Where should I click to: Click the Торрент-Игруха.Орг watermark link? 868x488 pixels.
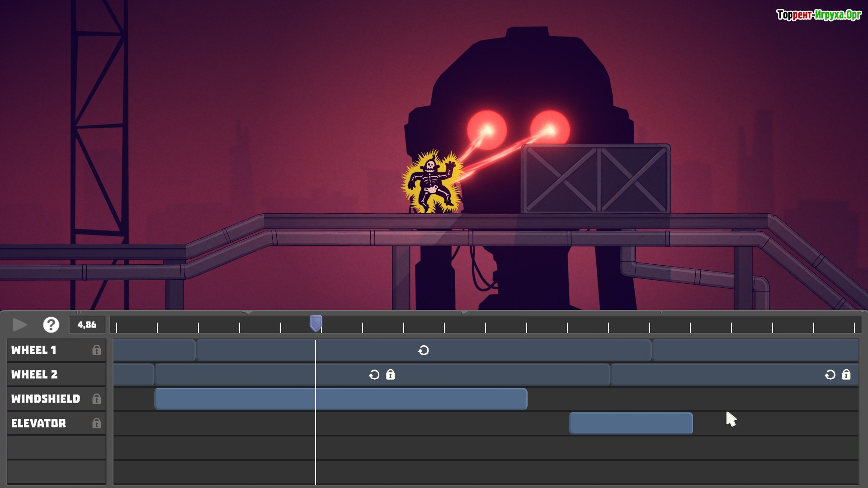819,15
